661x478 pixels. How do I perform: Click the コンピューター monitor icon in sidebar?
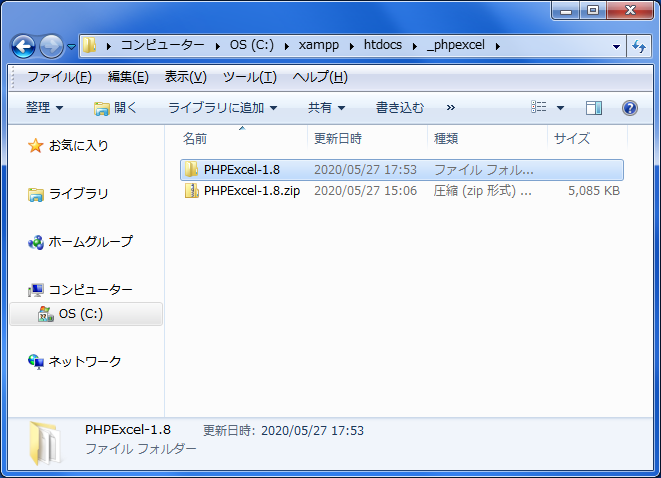36,290
